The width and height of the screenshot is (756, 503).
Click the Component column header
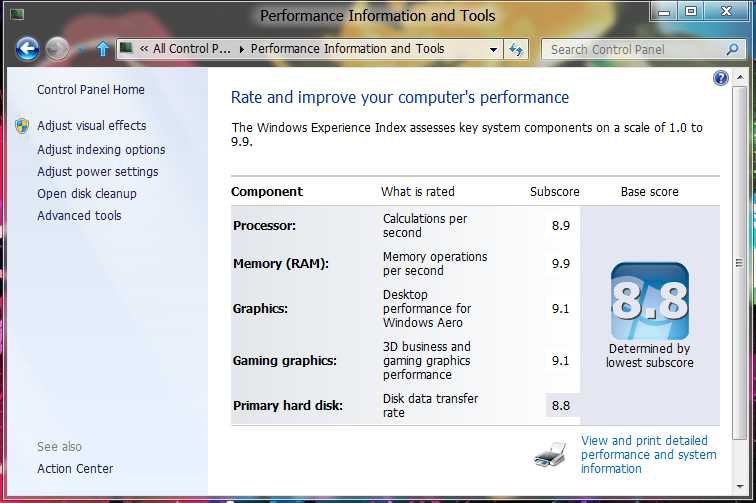(x=267, y=192)
